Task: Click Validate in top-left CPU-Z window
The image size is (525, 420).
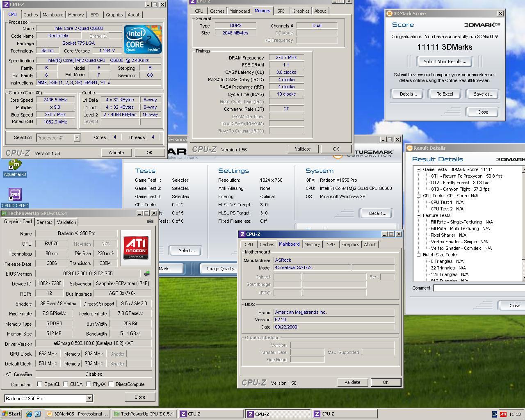Action: point(116,153)
